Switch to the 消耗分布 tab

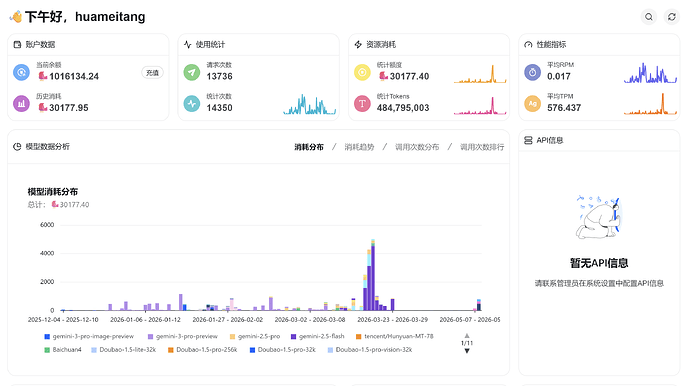coord(309,147)
